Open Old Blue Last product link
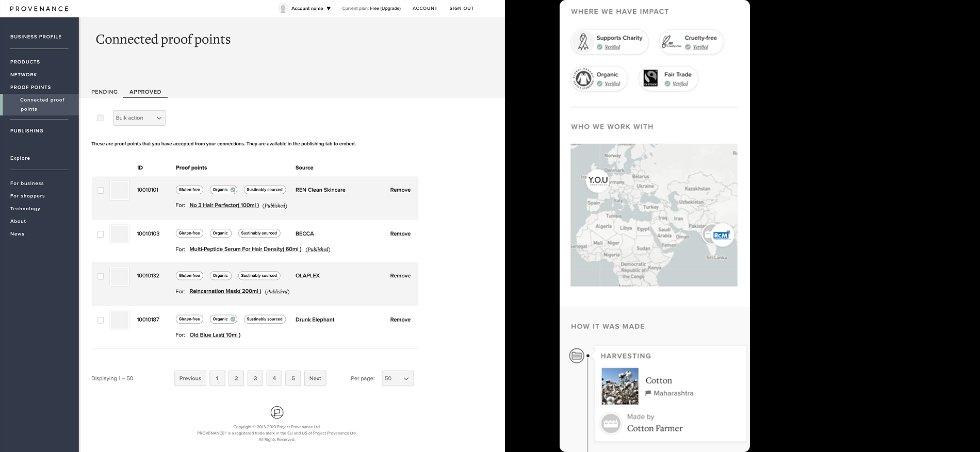The height and width of the screenshot is (452, 980). point(215,335)
